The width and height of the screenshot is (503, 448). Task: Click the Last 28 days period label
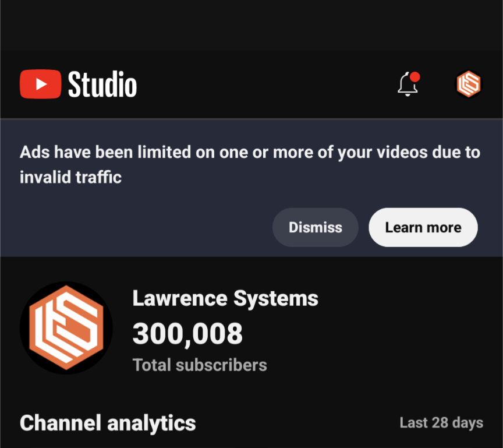pos(441,422)
